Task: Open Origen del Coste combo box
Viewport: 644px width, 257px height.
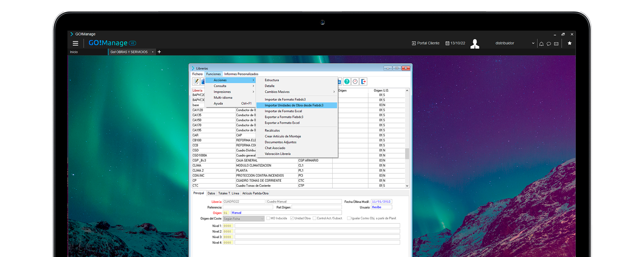Action: [x=244, y=219]
